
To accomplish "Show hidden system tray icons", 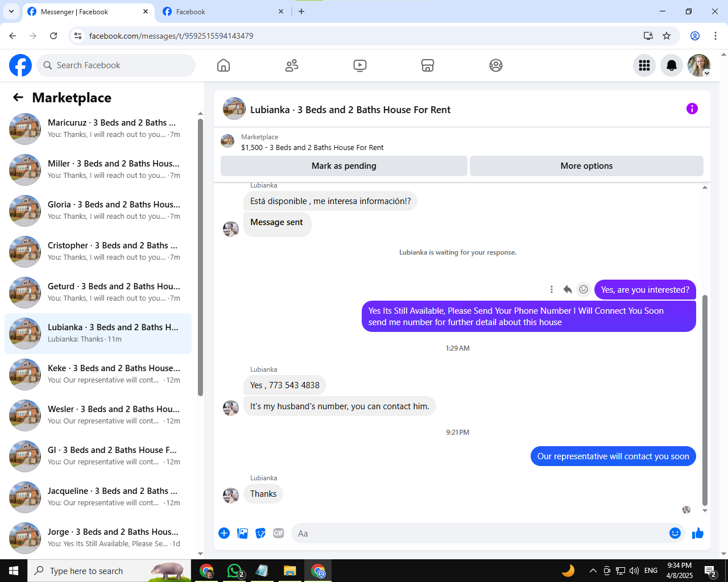I will click(593, 571).
